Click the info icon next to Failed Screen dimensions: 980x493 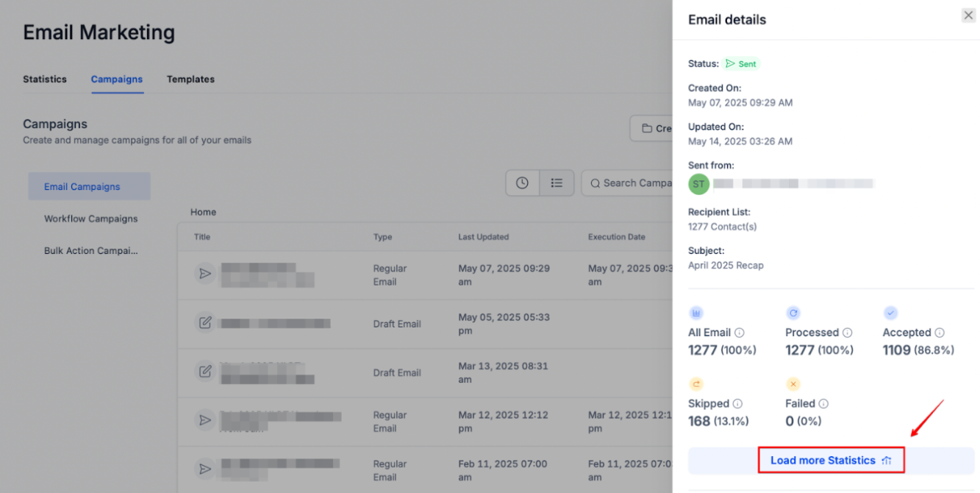[x=823, y=404]
